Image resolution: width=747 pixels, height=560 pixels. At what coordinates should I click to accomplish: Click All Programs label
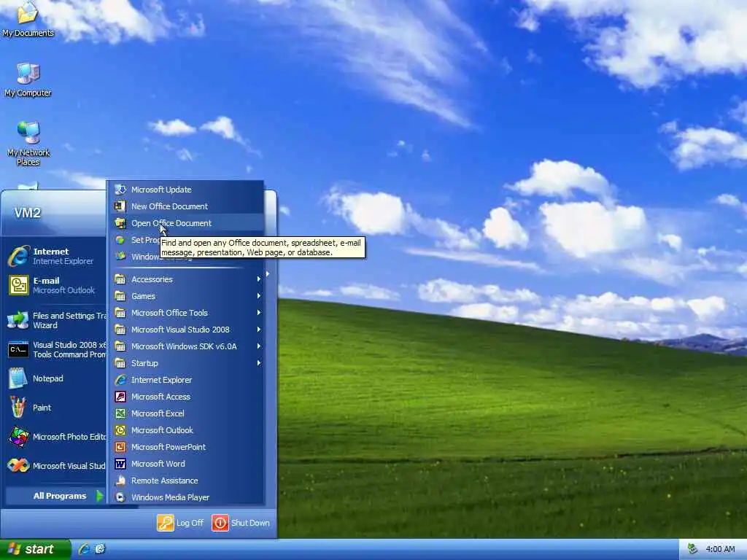tap(60, 496)
